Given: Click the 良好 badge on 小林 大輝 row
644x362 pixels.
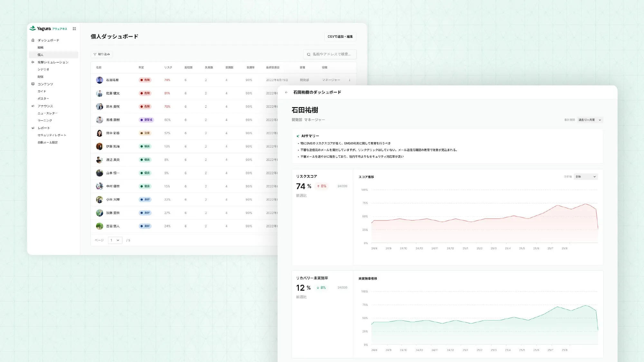Looking at the screenshot, I should (145, 200).
